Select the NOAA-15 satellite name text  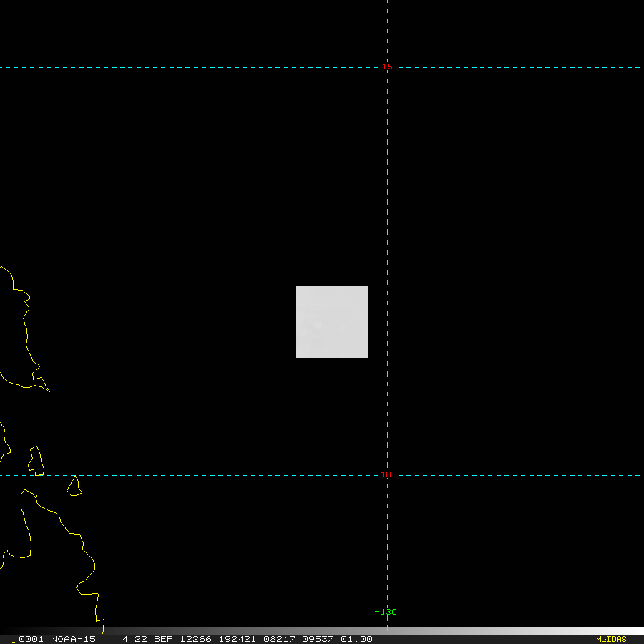(72, 639)
